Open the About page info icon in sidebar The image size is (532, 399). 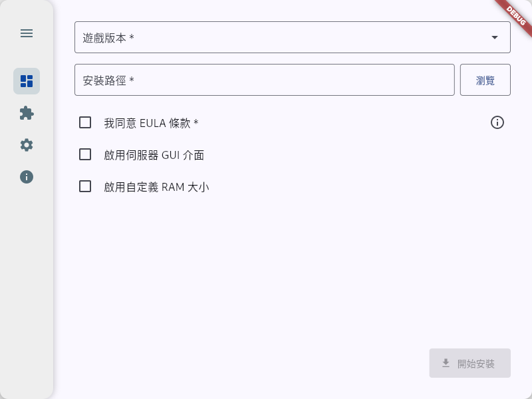coord(27,177)
